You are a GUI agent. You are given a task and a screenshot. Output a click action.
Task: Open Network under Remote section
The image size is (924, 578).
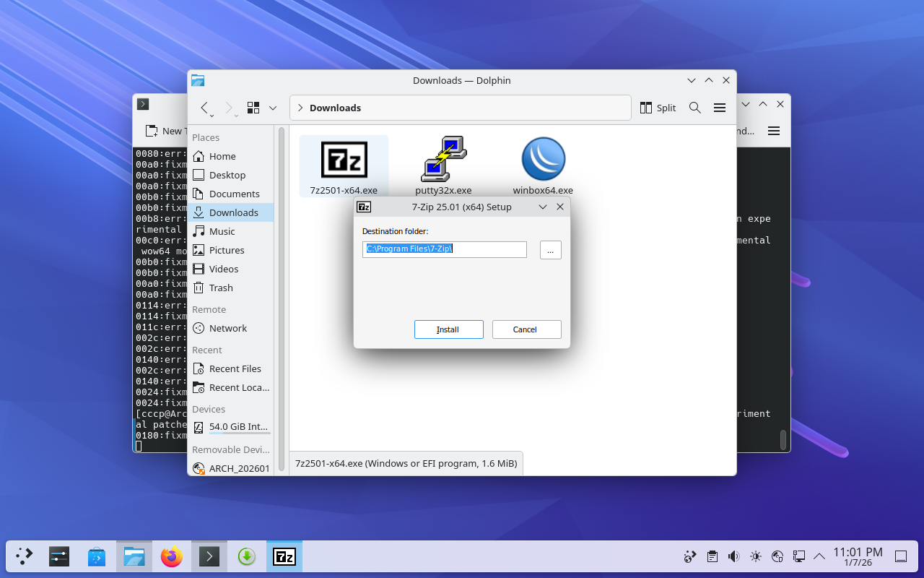[x=227, y=328]
